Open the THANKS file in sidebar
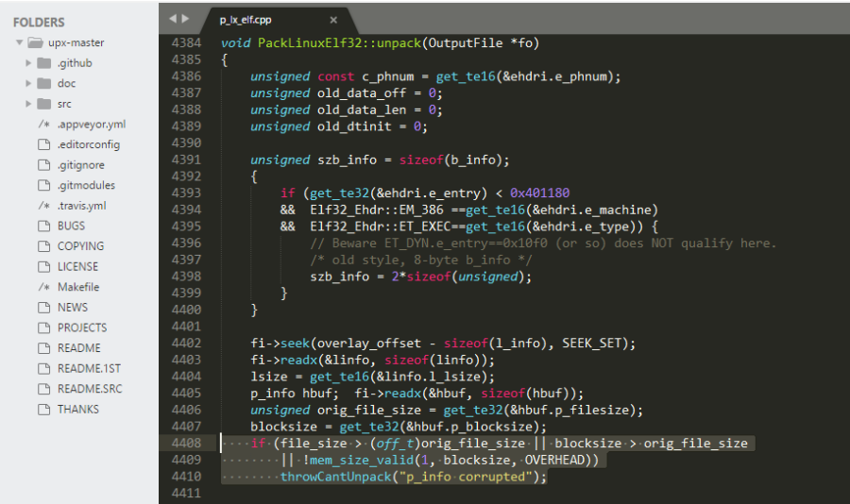 coord(77,410)
